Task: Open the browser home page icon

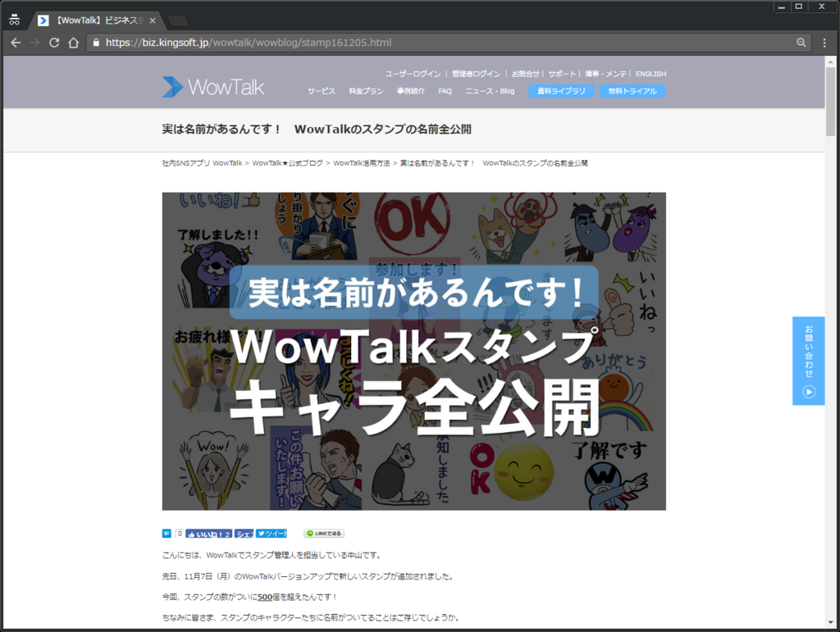Action: (73, 43)
